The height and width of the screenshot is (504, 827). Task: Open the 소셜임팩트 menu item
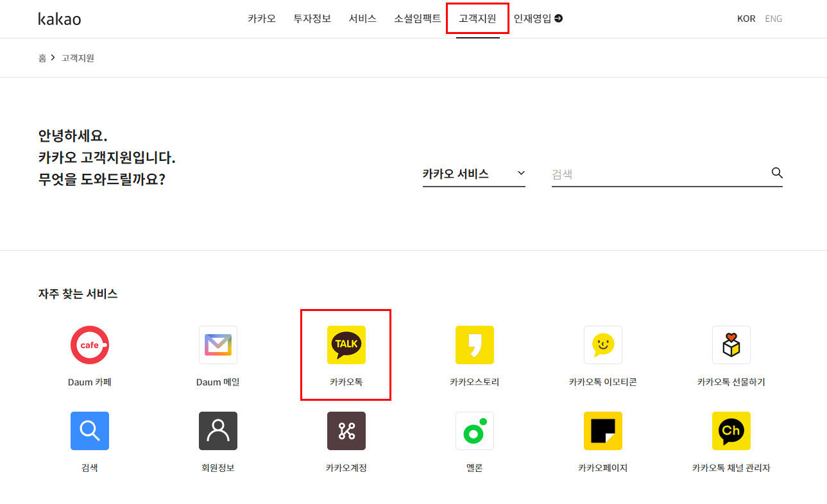pos(418,19)
